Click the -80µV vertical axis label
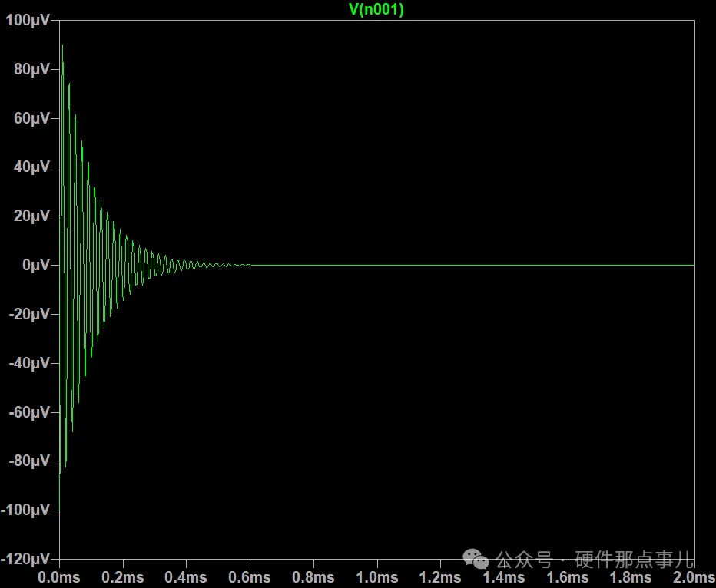 click(x=28, y=461)
